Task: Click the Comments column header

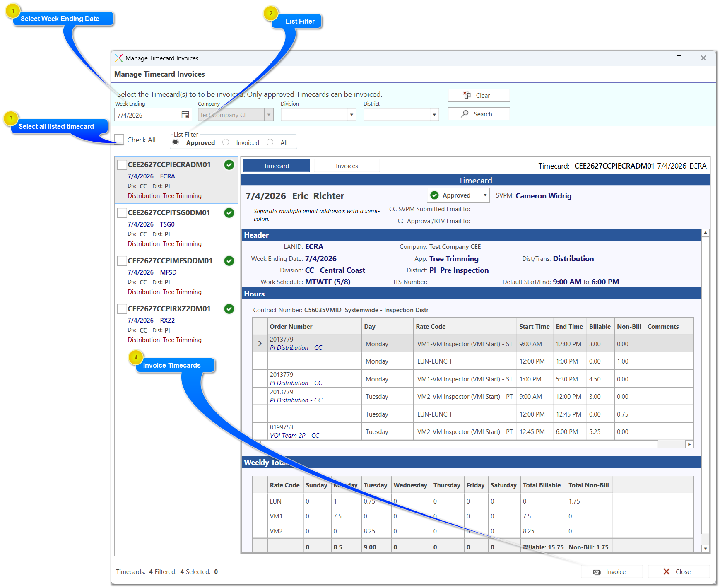Action: (669, 326)
